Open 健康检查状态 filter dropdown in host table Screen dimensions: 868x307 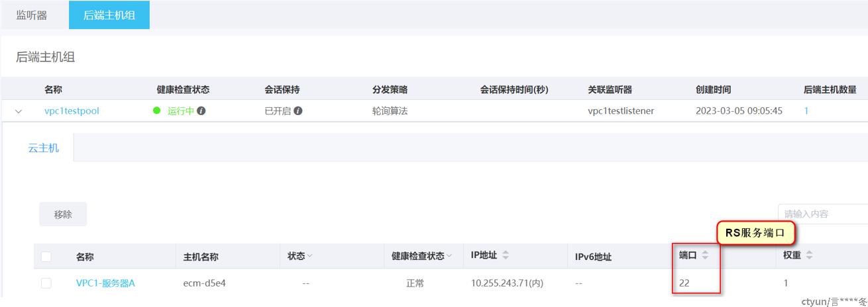[x=449, y=256]
